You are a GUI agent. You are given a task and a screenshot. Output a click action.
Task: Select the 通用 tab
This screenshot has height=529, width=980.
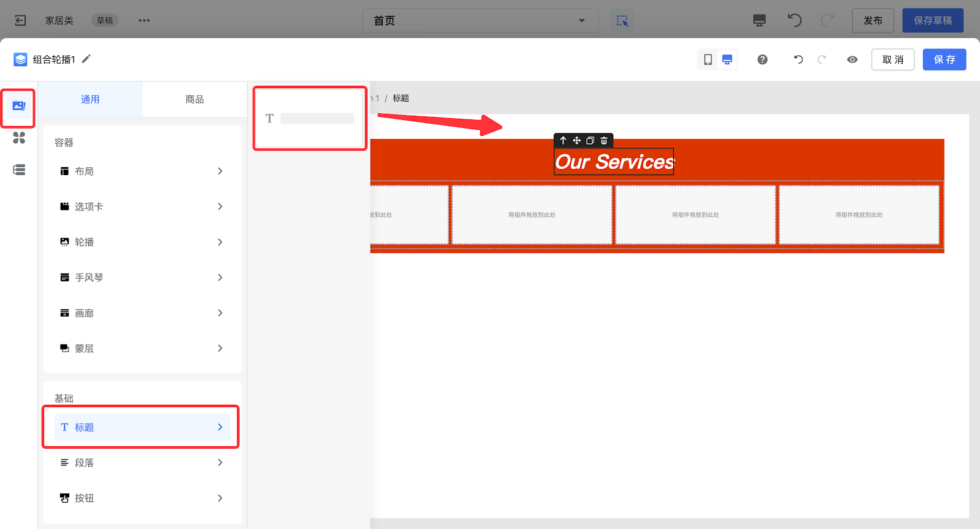[90, 99]
